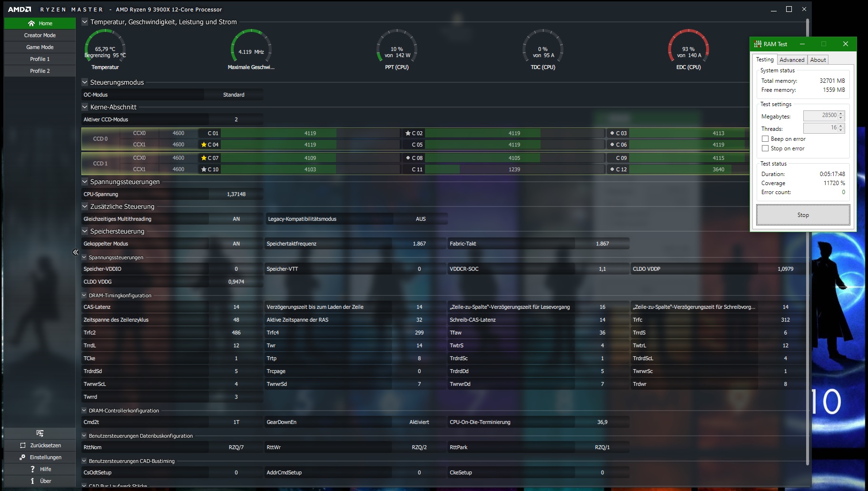The image size is (868, 491).
Task: Click the Megabytes down arrow in RAM Test
Action: tap(841, 118)
